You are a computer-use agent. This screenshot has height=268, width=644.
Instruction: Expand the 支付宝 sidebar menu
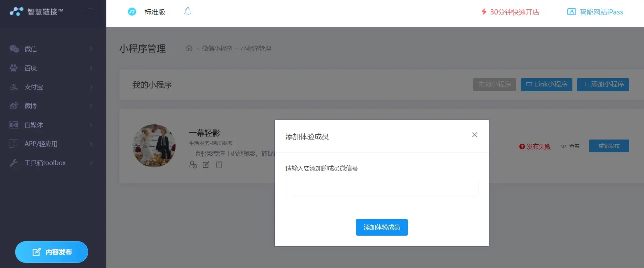click(x=52, y=87)
